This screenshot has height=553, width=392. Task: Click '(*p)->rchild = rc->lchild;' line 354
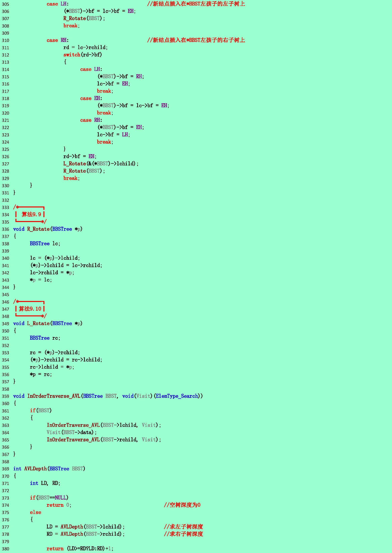(66, 360)
